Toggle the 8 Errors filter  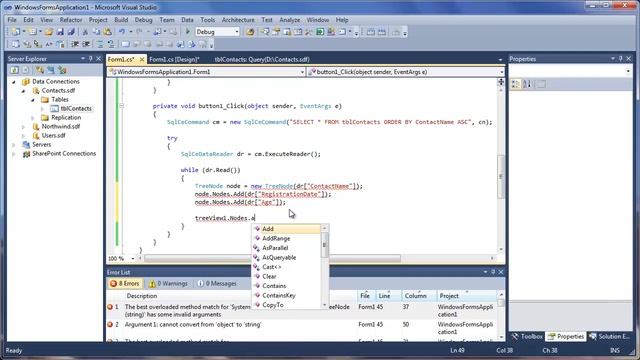click(x=124, y=283)
